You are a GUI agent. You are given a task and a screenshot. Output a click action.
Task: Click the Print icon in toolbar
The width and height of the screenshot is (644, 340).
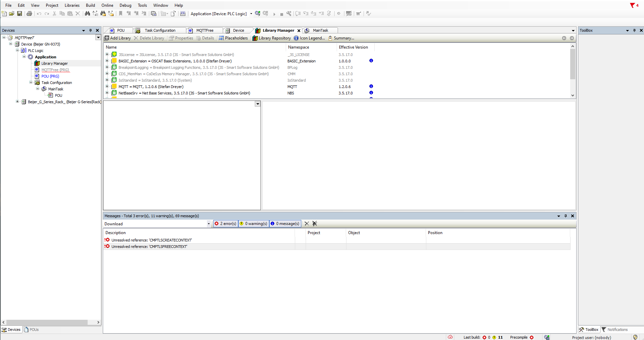29,13
